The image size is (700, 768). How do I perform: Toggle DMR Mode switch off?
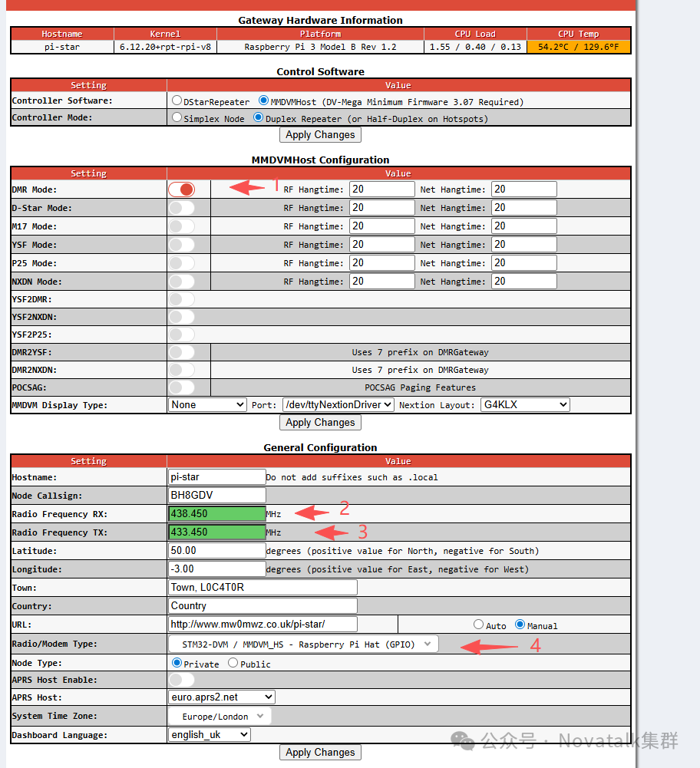pos(182,190)
